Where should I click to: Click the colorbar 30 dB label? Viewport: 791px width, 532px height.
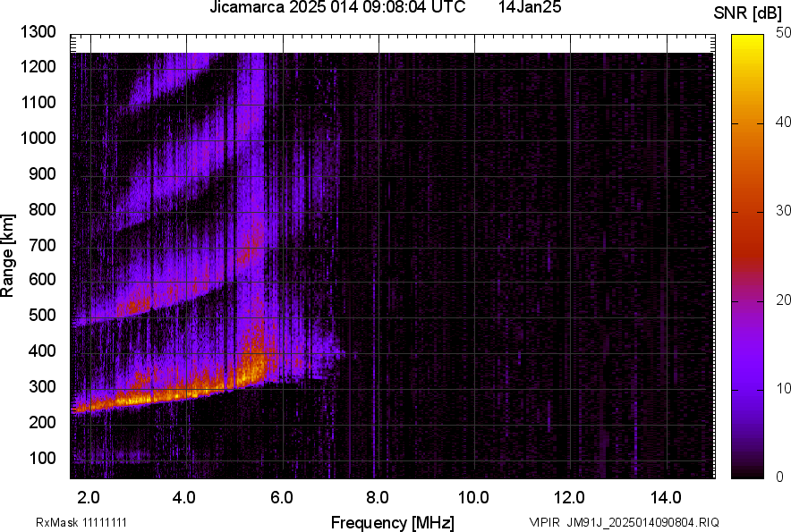coord(784,210)
